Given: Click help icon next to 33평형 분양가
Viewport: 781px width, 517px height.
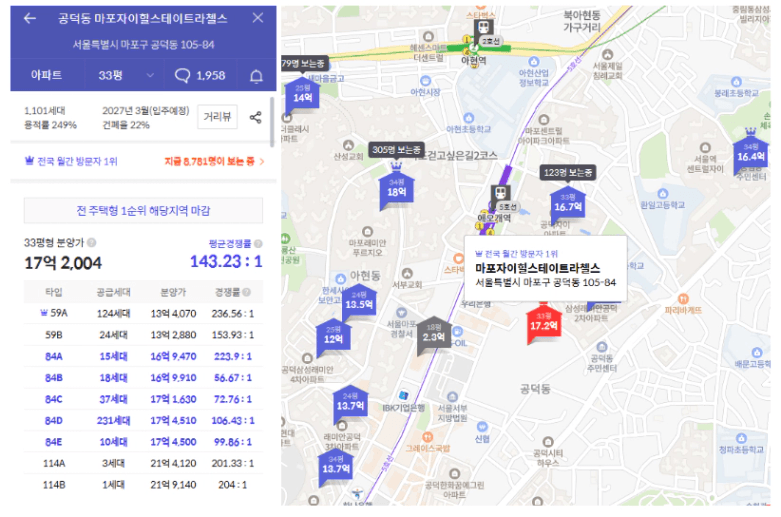Looking at the screenshot, I should point(92,243).
